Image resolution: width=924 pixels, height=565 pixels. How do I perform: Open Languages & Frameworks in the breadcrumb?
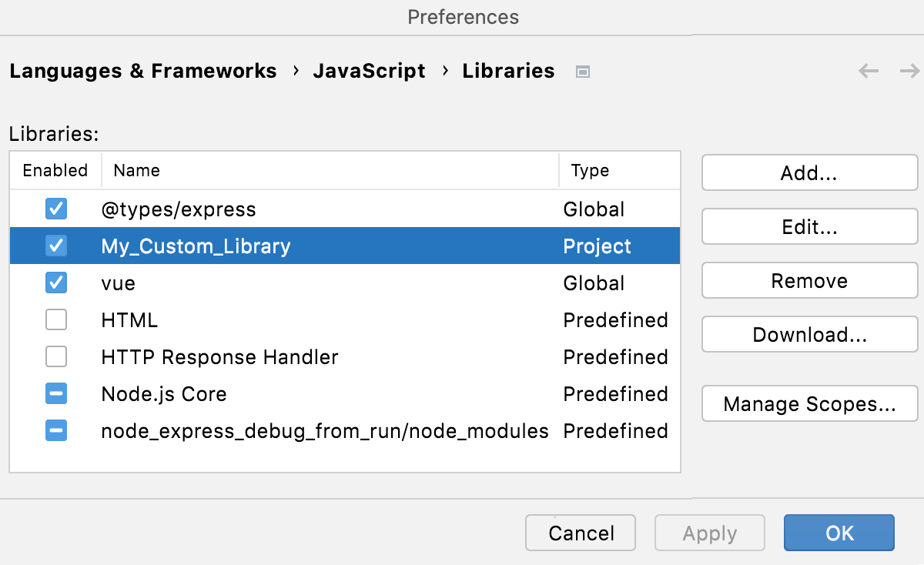click(x=143, y=71)
